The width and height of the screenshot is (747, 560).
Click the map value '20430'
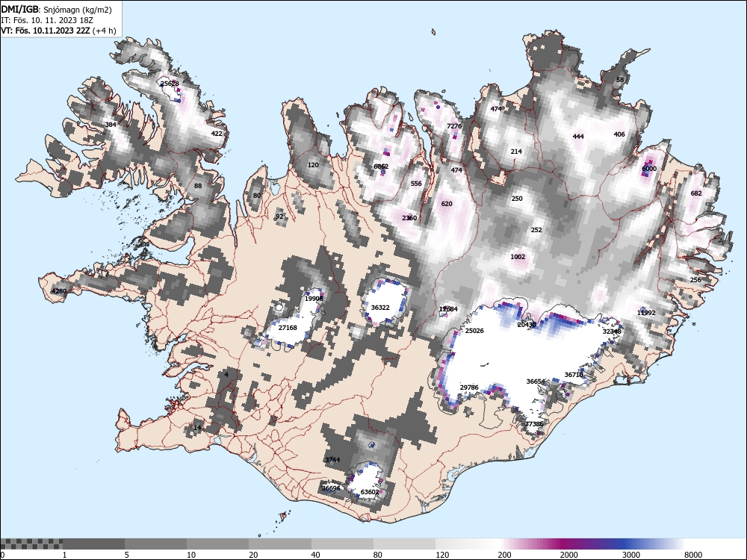coord(527,325)
